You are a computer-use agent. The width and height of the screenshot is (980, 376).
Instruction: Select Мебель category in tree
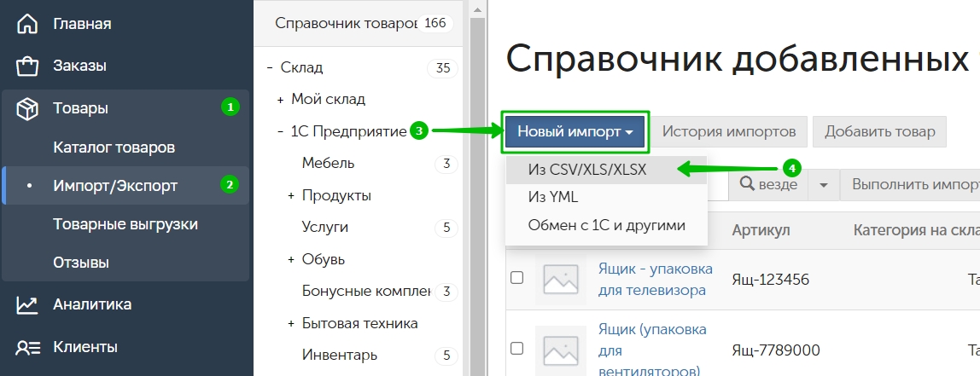click(x=328, y=163)
